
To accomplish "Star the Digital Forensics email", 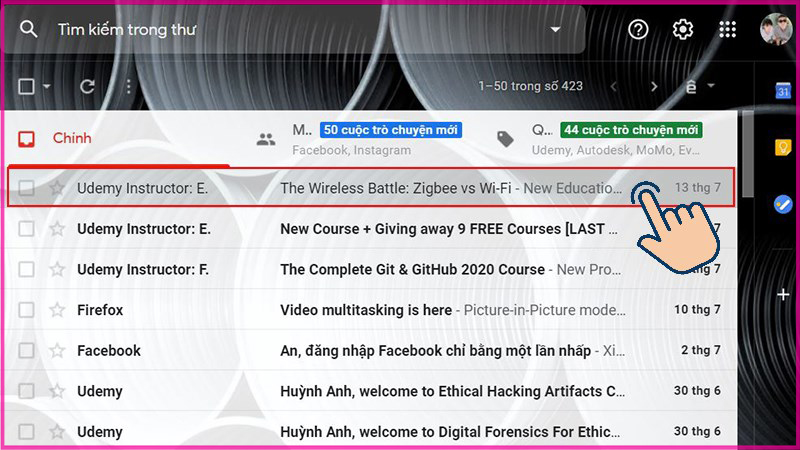I will pyautogui.click(x=57, y=432).
